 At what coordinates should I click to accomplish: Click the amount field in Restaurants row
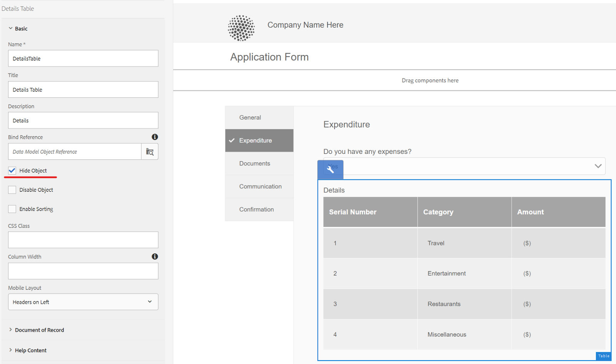click(559, 304)
